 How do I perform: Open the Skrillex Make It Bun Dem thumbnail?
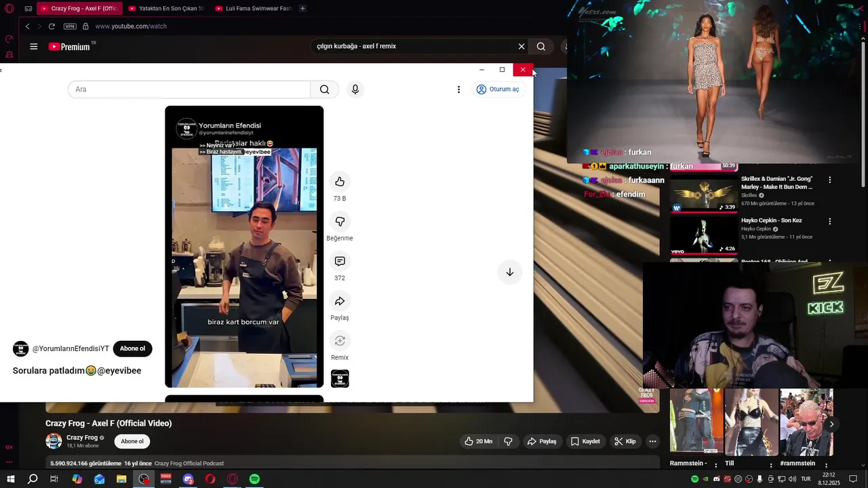pyautogui.click(x=704, y=195)
